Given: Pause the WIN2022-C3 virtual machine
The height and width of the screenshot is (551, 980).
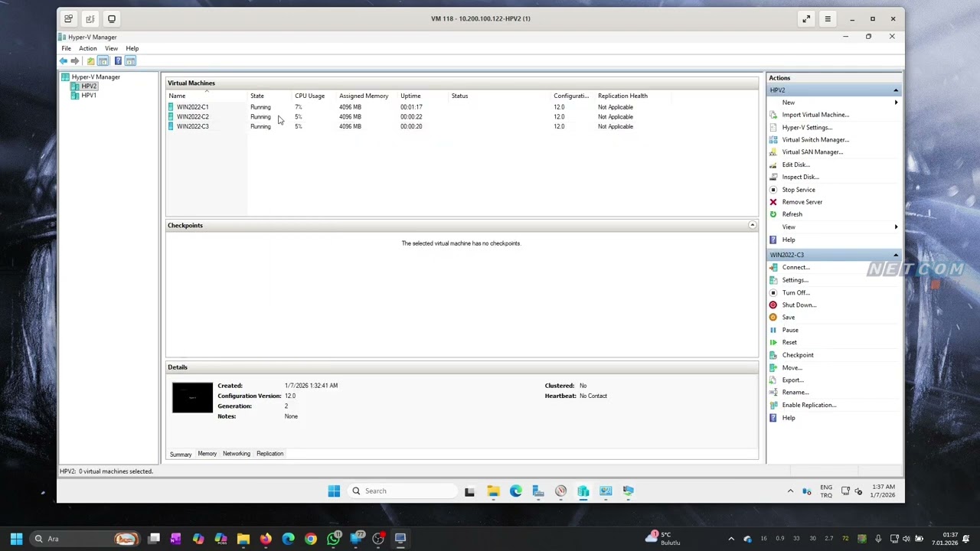Looking at the screenshot, I should [789, 330].
